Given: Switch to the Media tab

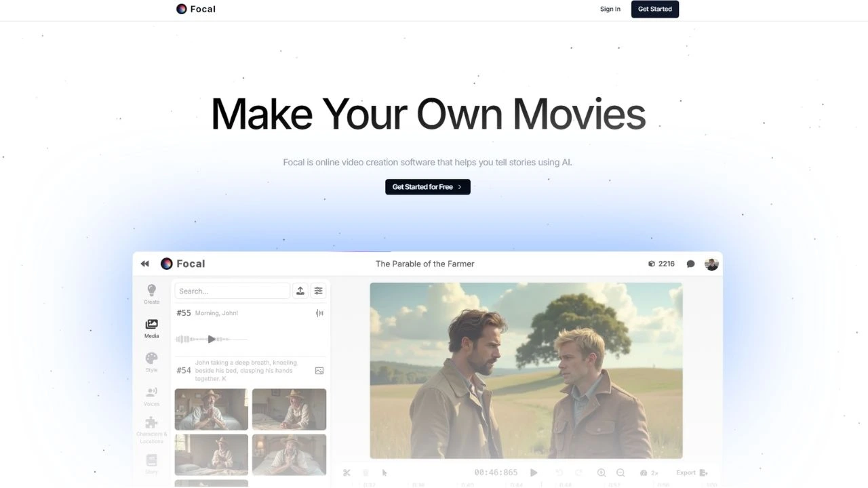Looking at the screenshot, I should point(151,328).
